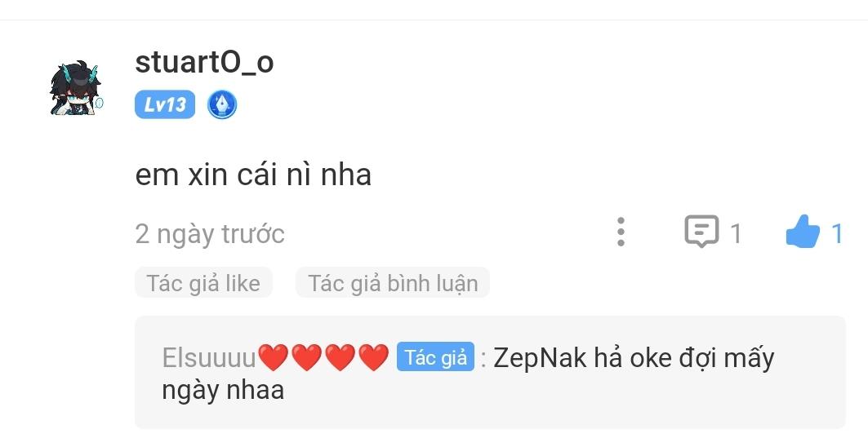Toggle the thumbs-up like on comment
Screen dimensions: 868x447
coord(803,231)
